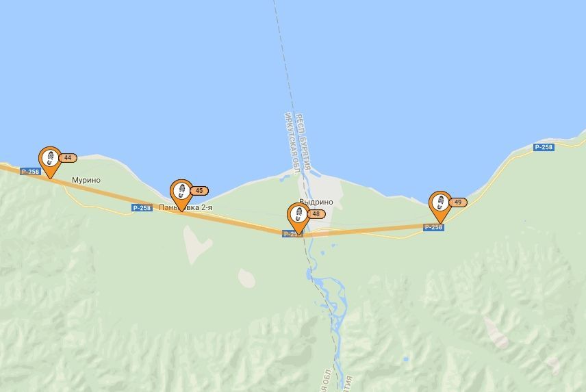The width and height of the screenshot is (586, 392).
Task: Select the 49 number badge
Action: [x=458, y=202]
